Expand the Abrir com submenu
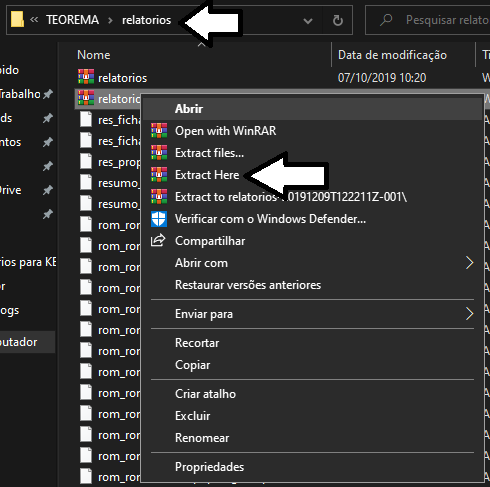Viewport: 490px width, 487px height. (312, 263)
